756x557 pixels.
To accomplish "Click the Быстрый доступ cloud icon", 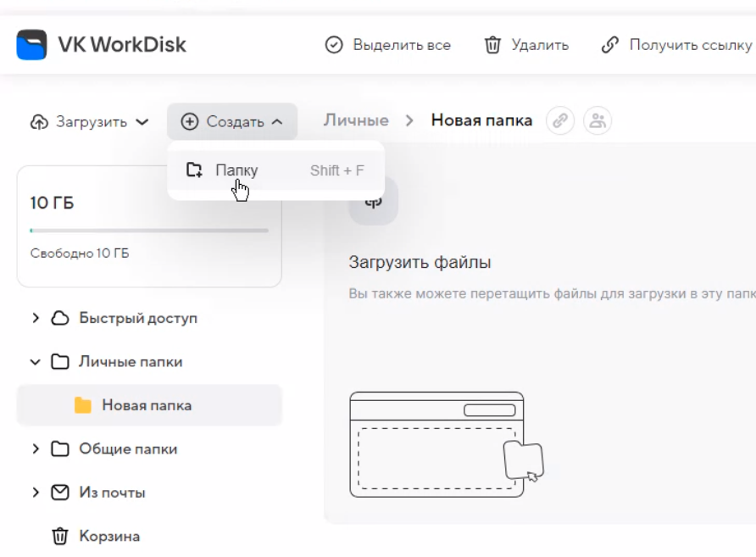I will coord(59,319).
